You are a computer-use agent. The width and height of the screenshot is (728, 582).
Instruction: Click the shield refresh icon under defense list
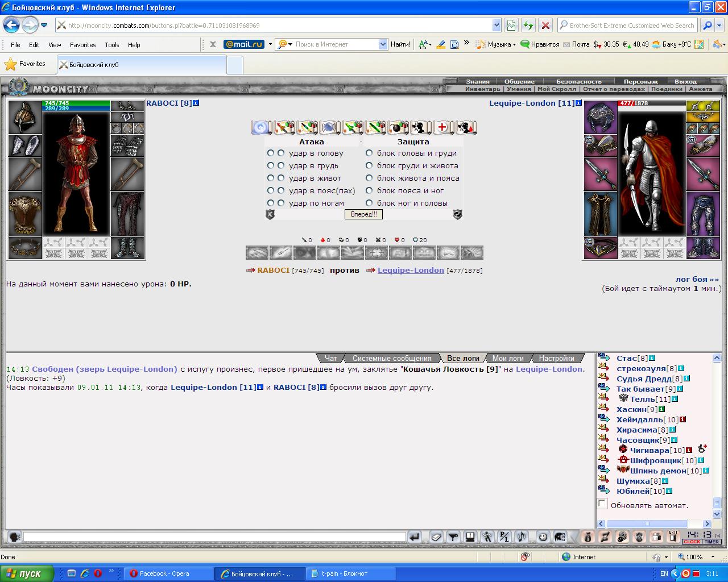[457, 214]
